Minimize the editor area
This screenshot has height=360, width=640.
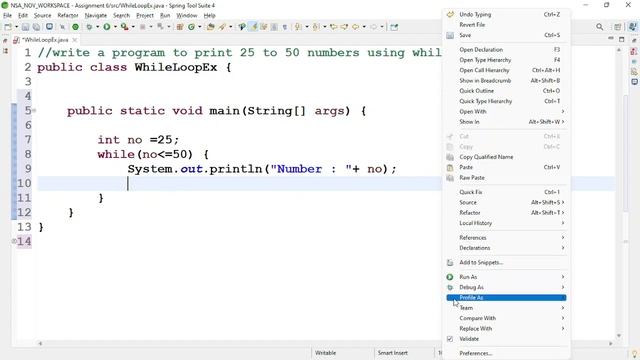611,38
